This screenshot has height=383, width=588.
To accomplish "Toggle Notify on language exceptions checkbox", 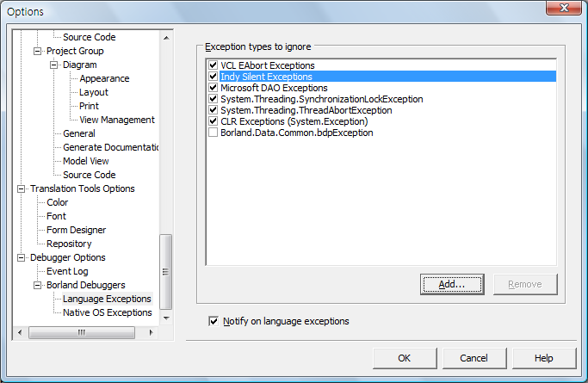I will [214, 321].
